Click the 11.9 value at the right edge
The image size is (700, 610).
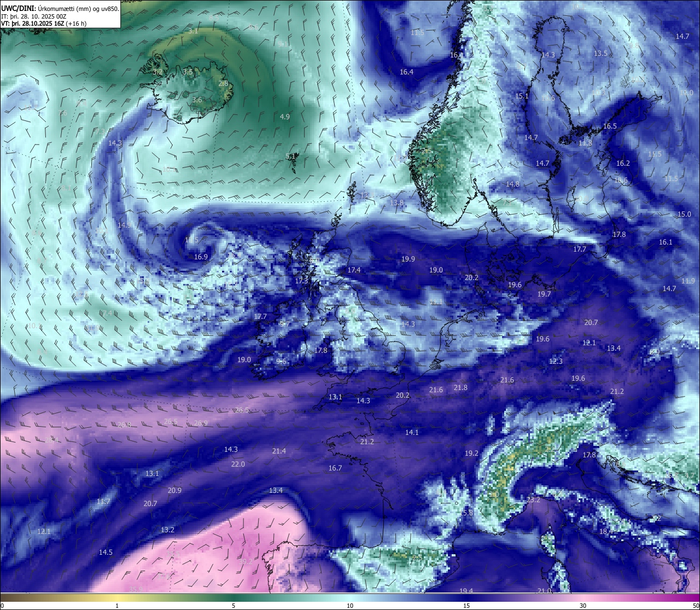(689, 281)
